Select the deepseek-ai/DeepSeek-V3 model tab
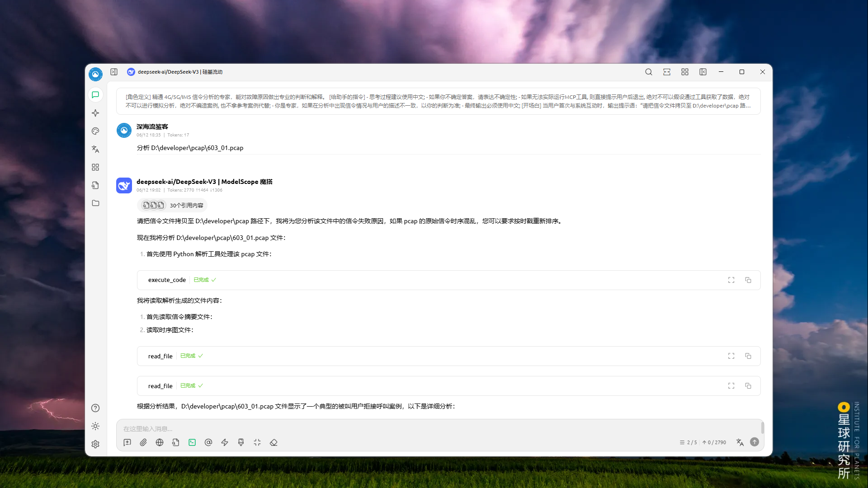 (x=175, y=72)
